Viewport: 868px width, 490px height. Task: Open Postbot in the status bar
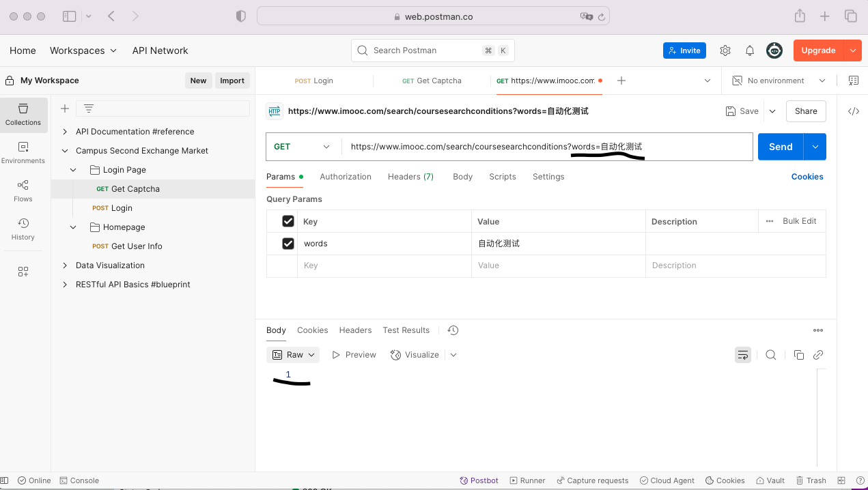tap(479, 480)
